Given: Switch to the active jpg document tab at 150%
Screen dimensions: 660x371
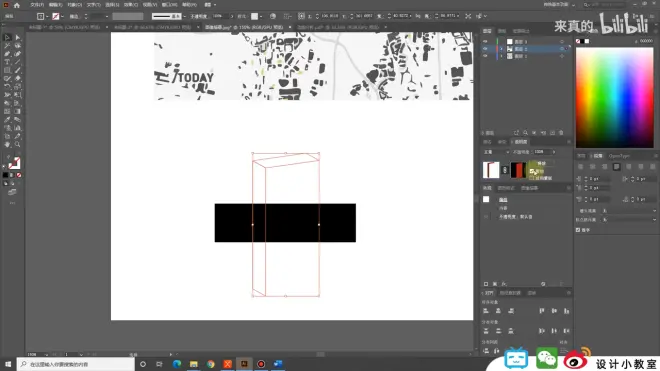Looking at the screenshot, I should click(244, 27).
